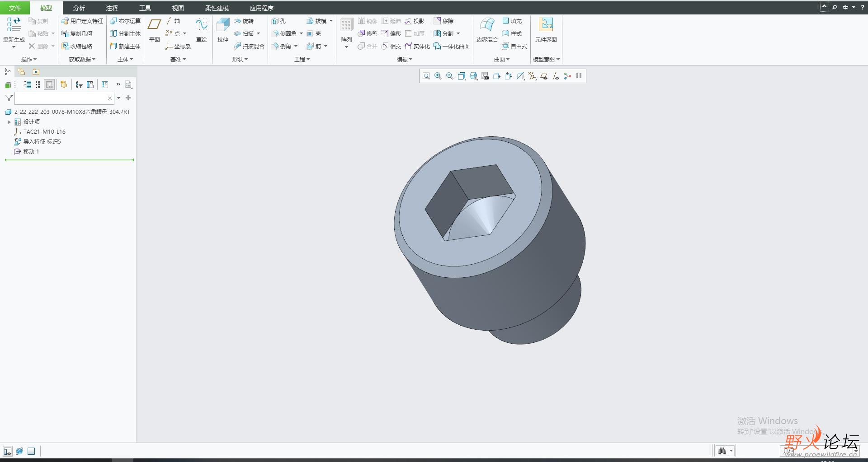This screenshot has height=462, width=868.
Task: Toggle full screen icon in status bar
Action: click(31, 451)
